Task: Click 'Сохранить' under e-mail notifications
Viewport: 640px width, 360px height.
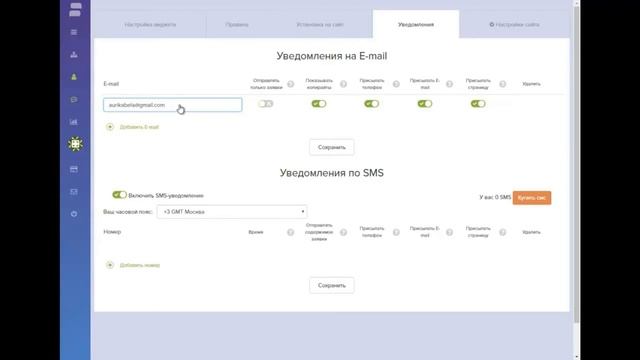Action: [332, 147]
